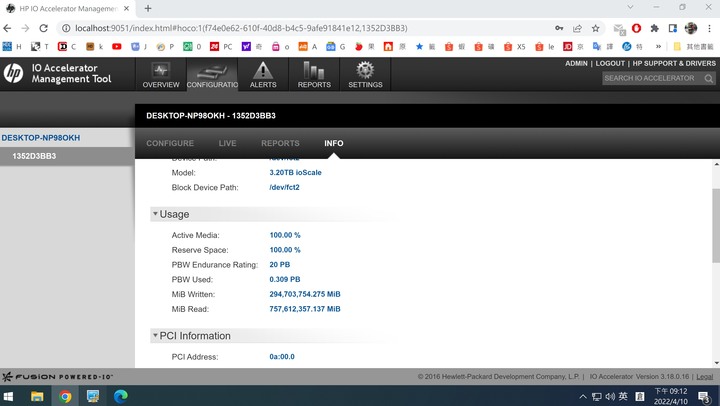The image size is (720, 406).
Task: Open the notification center icon
Action: tap(704, 396)
